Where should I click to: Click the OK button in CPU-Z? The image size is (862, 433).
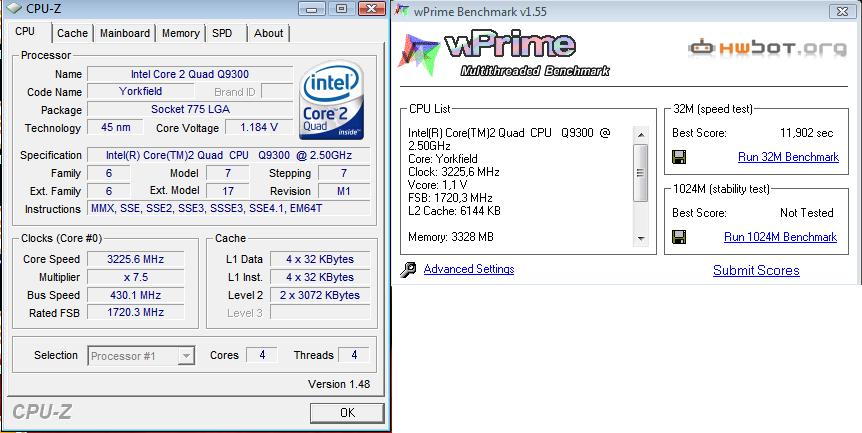coord(347,413)
